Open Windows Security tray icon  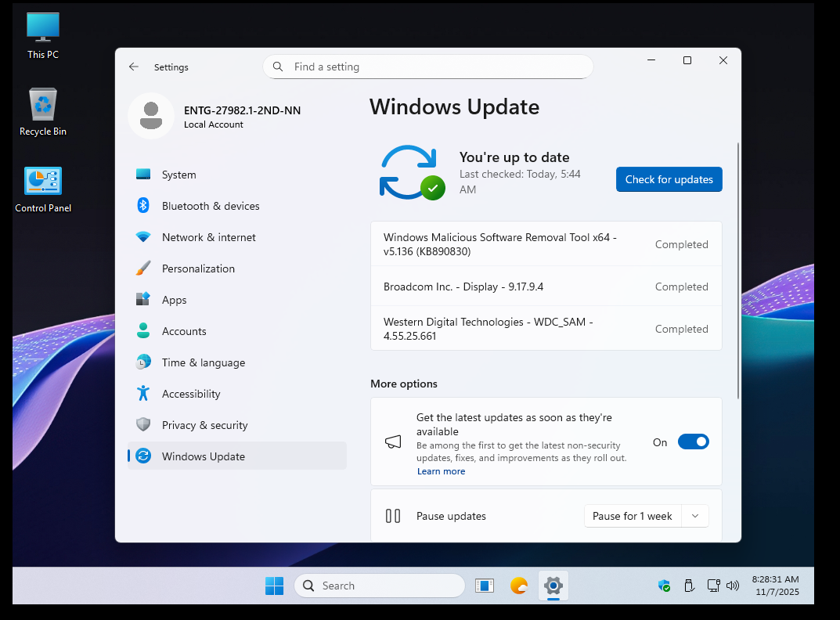tap(664, 586)
